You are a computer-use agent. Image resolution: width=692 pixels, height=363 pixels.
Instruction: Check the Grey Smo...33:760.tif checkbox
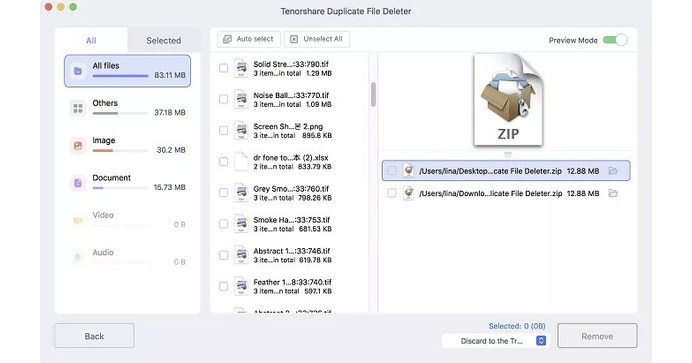[x=224, y=193]
